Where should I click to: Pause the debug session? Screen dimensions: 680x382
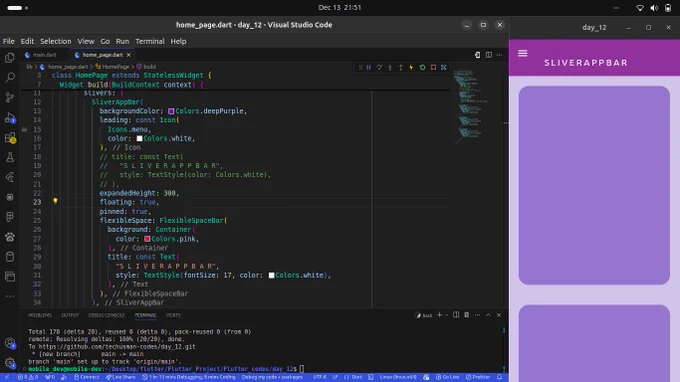pos(369,68)
